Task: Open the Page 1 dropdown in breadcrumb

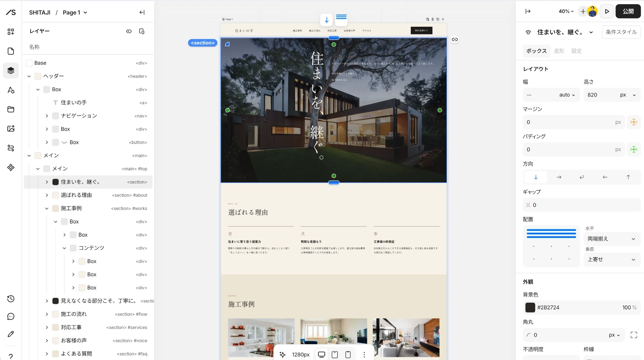Action: point(75,13)
